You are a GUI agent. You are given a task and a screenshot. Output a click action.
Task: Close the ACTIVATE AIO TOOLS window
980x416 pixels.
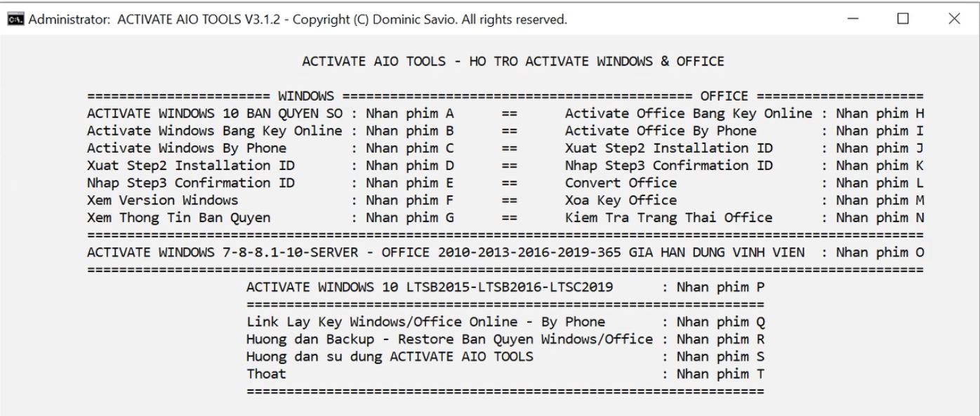pos(954,19)
